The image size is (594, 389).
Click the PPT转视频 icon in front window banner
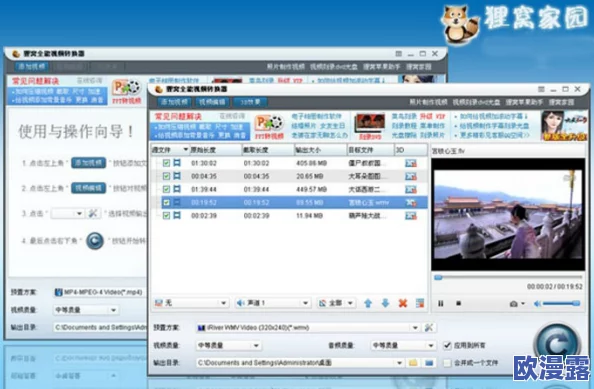point(269,126)
